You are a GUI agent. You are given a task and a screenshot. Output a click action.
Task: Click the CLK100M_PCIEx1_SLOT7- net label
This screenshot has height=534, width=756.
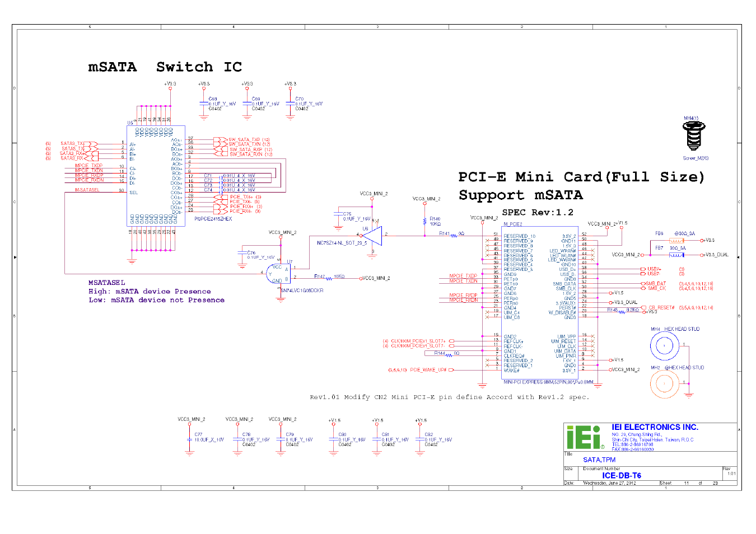click(418, 346)
